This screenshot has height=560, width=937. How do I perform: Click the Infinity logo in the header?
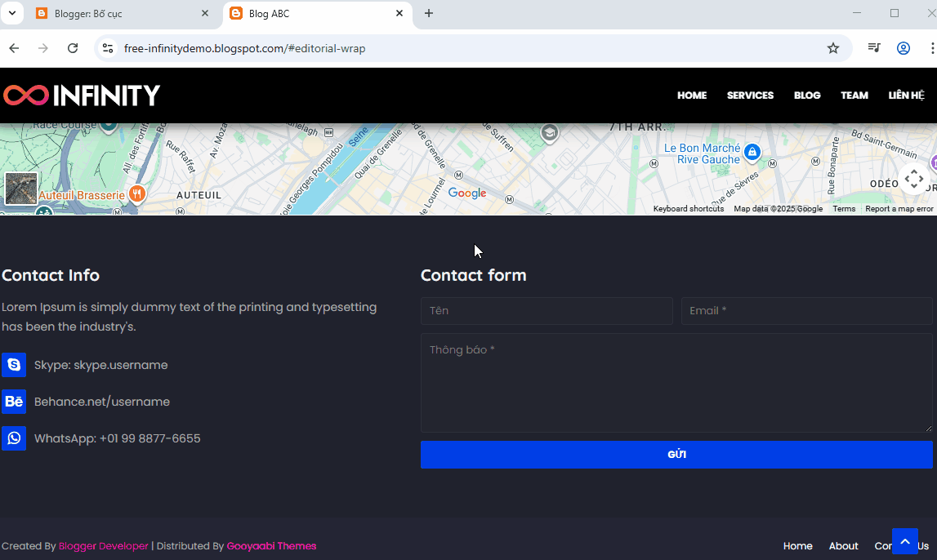click(x=82, y=96)
